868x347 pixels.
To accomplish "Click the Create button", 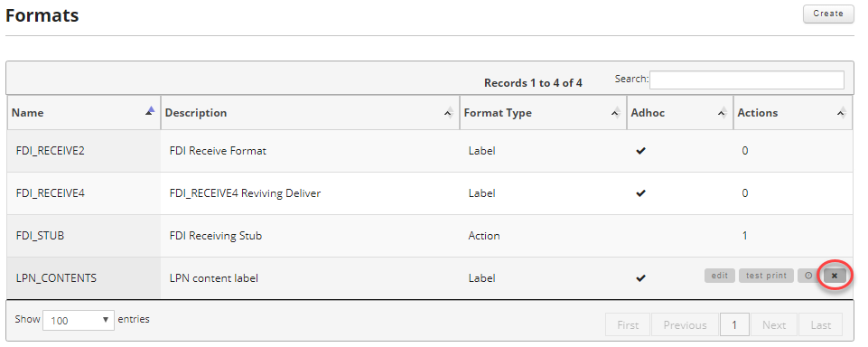I will tap(828, 14).
